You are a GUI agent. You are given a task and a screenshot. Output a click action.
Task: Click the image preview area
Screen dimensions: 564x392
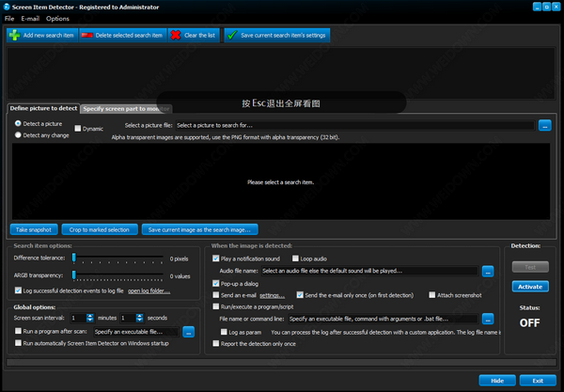pyautogui.click(x=281, y=181)
